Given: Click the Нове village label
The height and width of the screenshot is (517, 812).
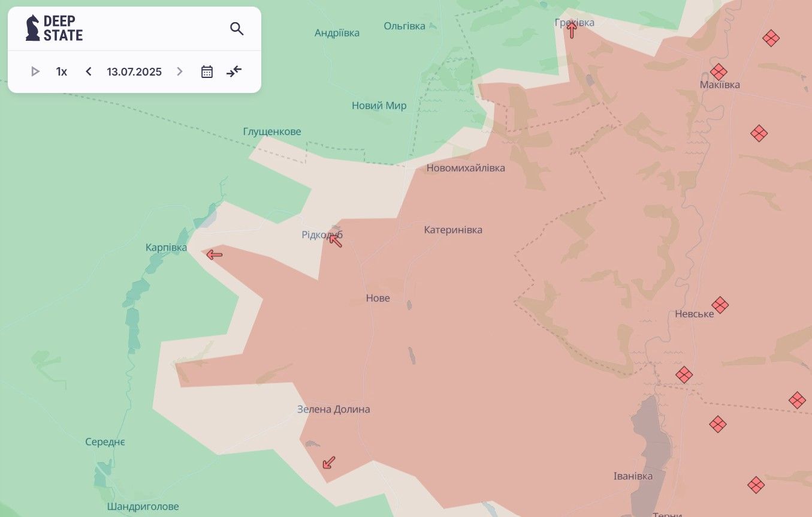Looking at the screenshot, I should [x=378, y=298].
